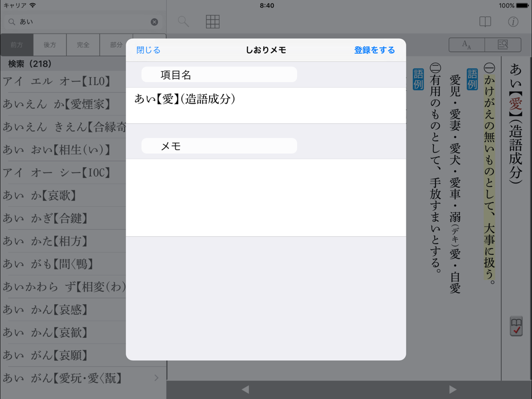The width and height of the screenshot is (532, 399).
Task: Go to previous entry with left arrow
Action: (245, 389)
